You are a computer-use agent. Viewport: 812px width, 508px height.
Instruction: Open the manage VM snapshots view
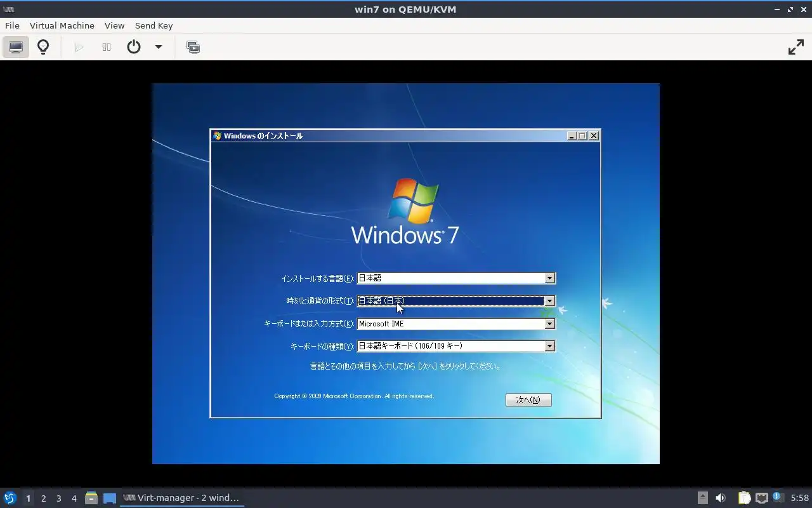(193, 47)
